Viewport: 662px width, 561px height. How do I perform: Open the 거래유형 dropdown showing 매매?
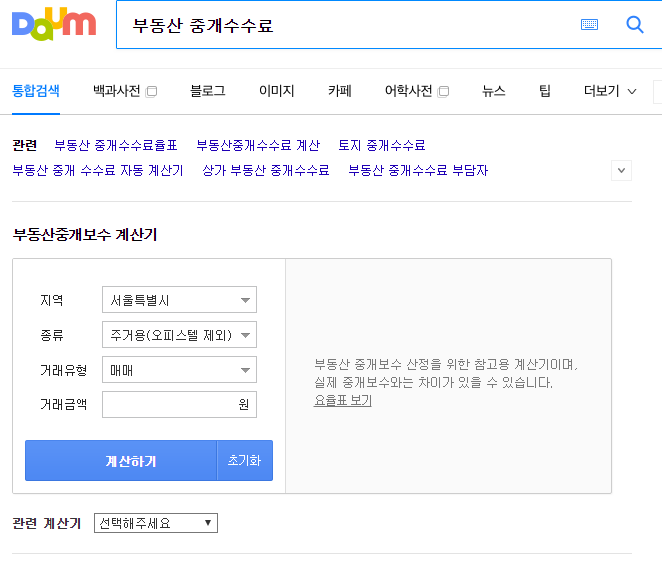tap(179, 370)
